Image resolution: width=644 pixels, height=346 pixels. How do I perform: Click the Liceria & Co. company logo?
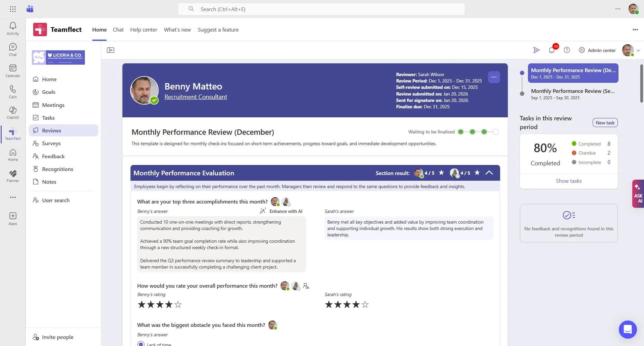[58, 57]
